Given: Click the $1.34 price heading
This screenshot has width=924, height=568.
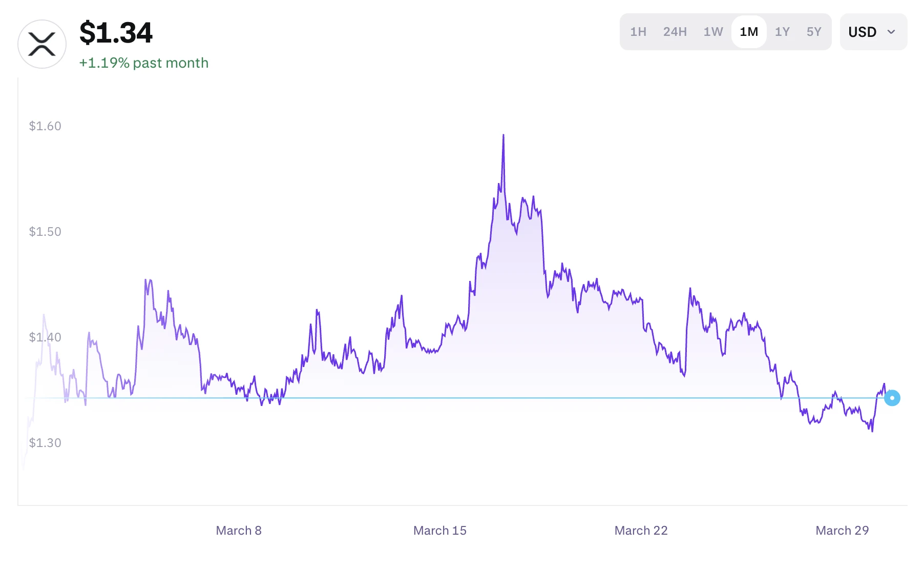Looking at the screenshot, I should [116, 33].
